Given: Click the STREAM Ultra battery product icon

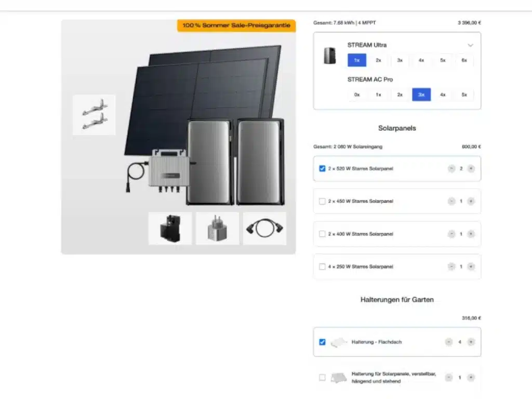Looking at the screenshot, I should 330,56.
